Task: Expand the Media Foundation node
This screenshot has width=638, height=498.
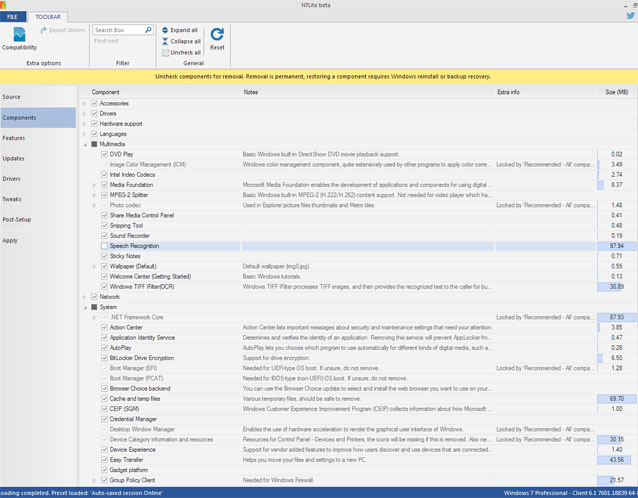Action: 94,185
